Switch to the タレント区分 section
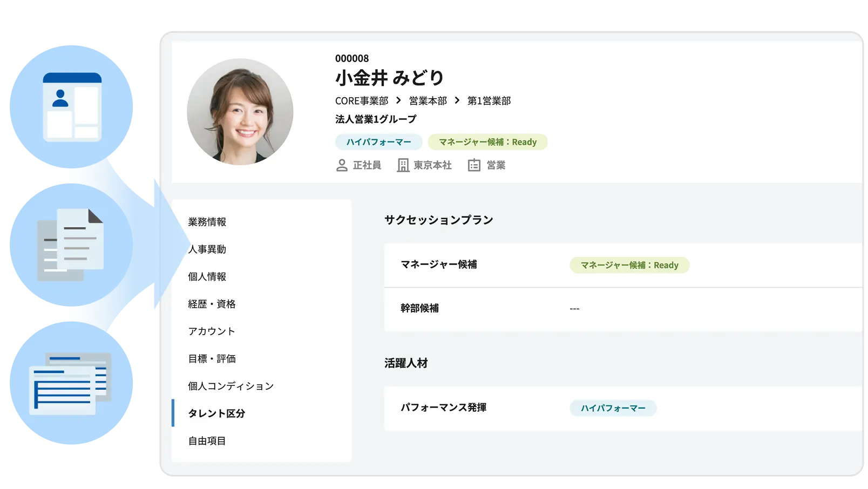The height and width of the screenshot is (489, 868). point(216,413)
